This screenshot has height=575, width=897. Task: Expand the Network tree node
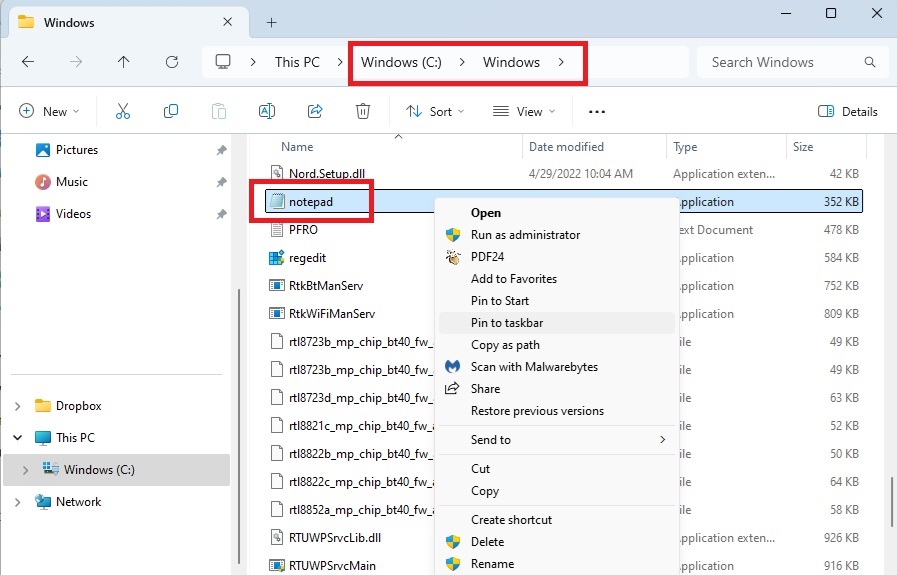tap(17, 502)
